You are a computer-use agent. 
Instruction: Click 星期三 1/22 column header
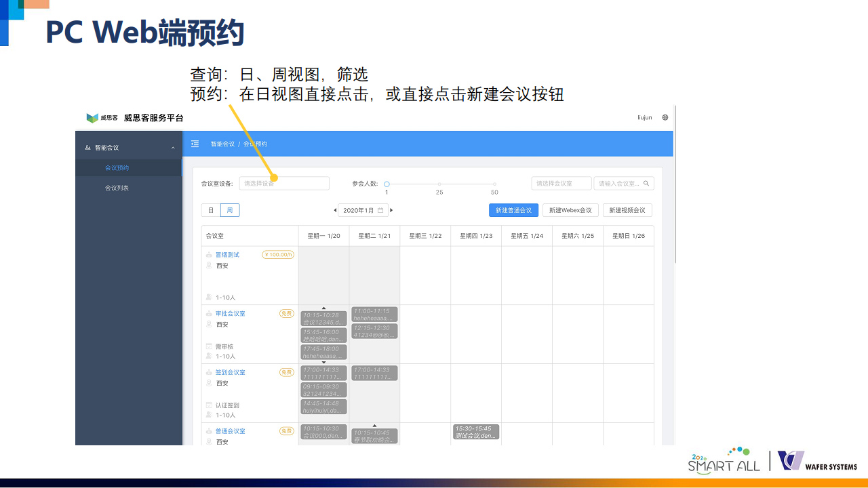click(x=425, y=236)
